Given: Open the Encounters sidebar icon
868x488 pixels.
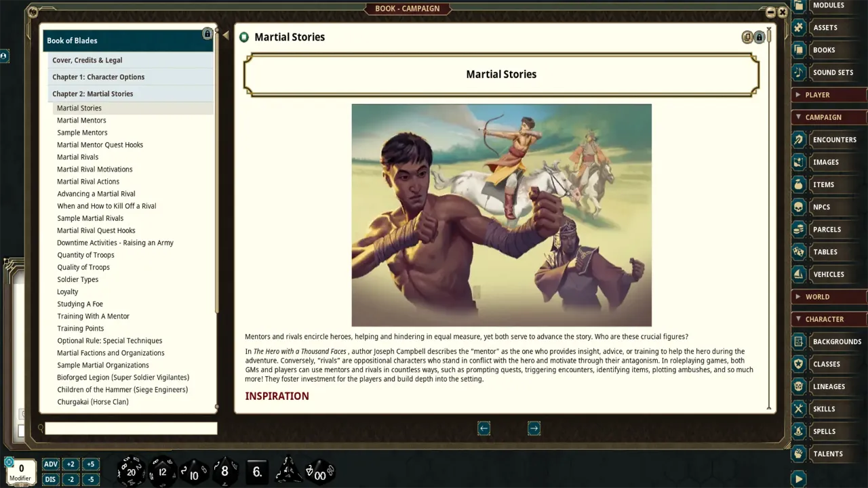Looking at the screenshot, I should pyautogui.click(x=799, y=140).
